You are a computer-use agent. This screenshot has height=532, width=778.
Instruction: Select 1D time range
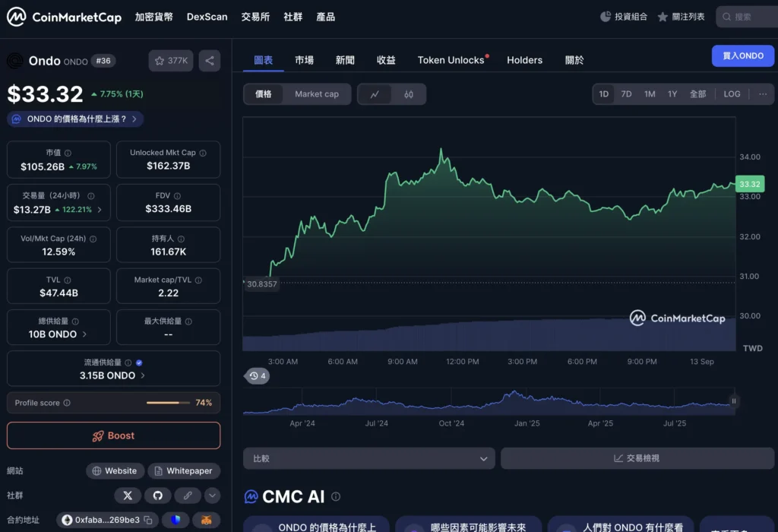(603, 94)
